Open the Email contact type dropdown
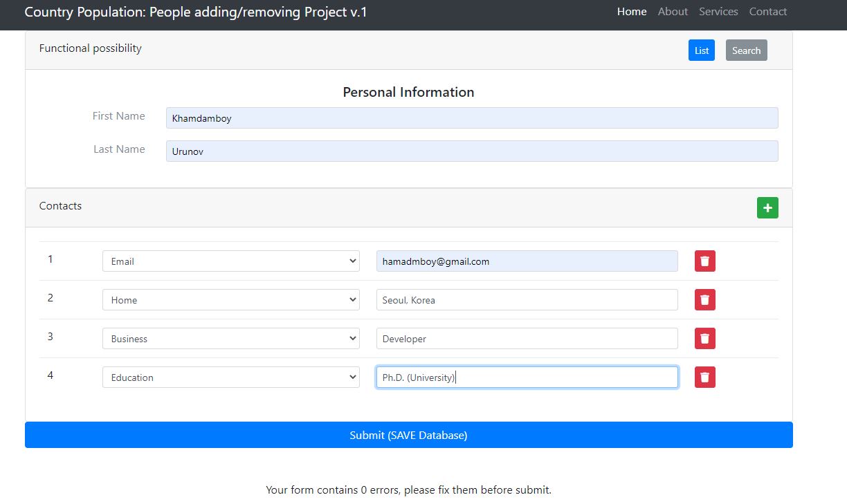The image size is (847, 504). point(231,261)
